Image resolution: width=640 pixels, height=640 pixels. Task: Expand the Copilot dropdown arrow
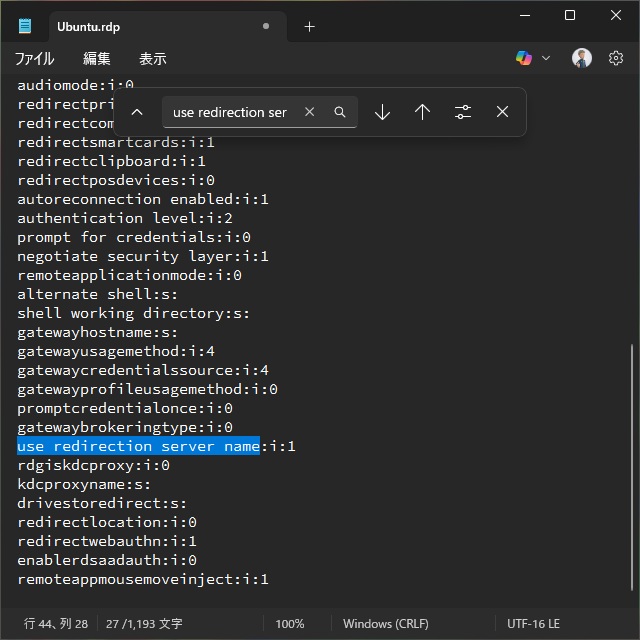tap(546, 59)
